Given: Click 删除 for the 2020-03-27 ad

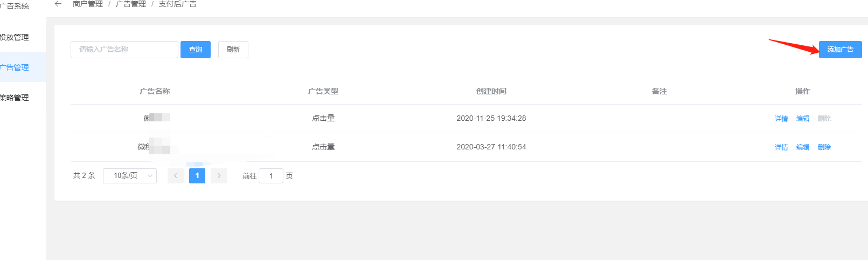Looking at the screenshot, I should 824,147.
